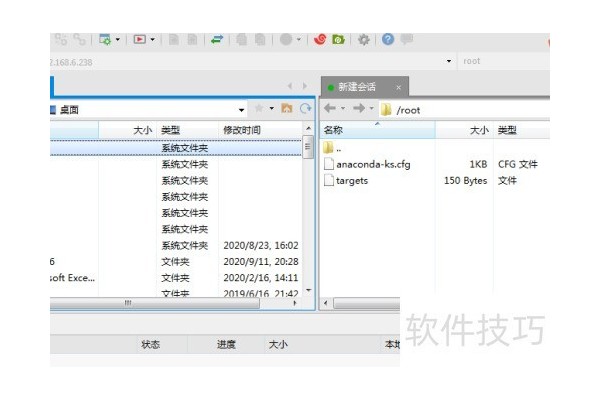Click the green-blue transfer arrows icon
Viewport: 600px width, 400px height.
pos(217,39)
